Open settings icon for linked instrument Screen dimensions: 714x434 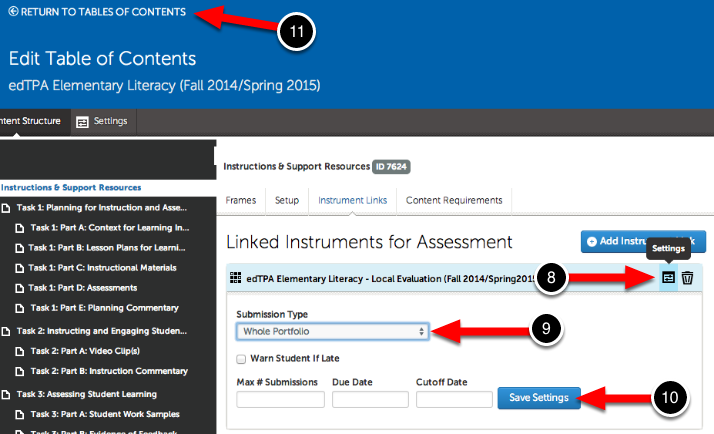(x=668, y=277)
